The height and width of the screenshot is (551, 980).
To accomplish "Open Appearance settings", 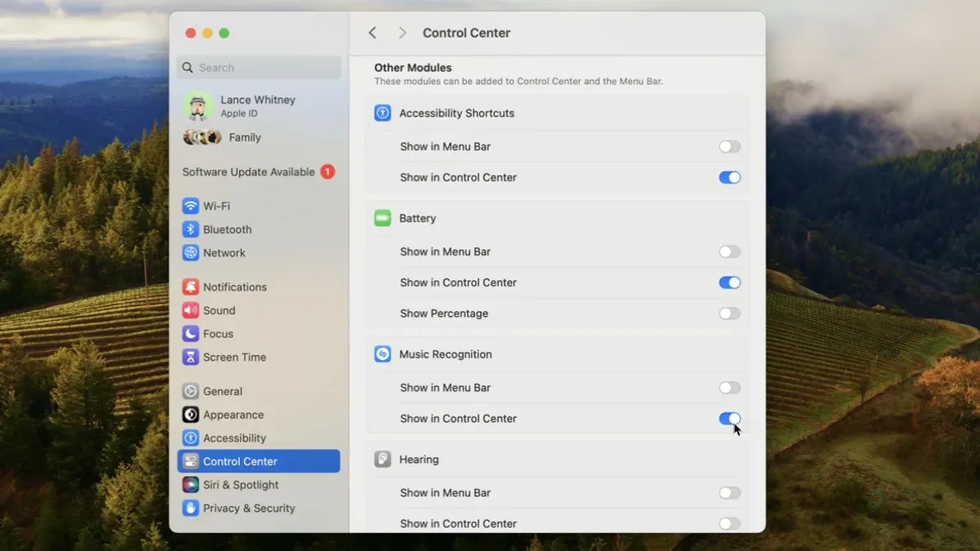I will [259, 415].
